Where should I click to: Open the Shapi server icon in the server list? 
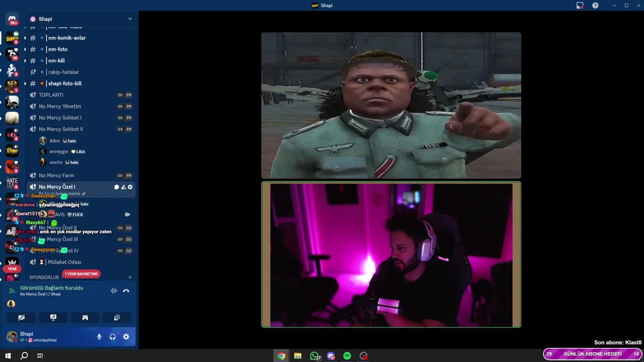[x=12, y=38]
